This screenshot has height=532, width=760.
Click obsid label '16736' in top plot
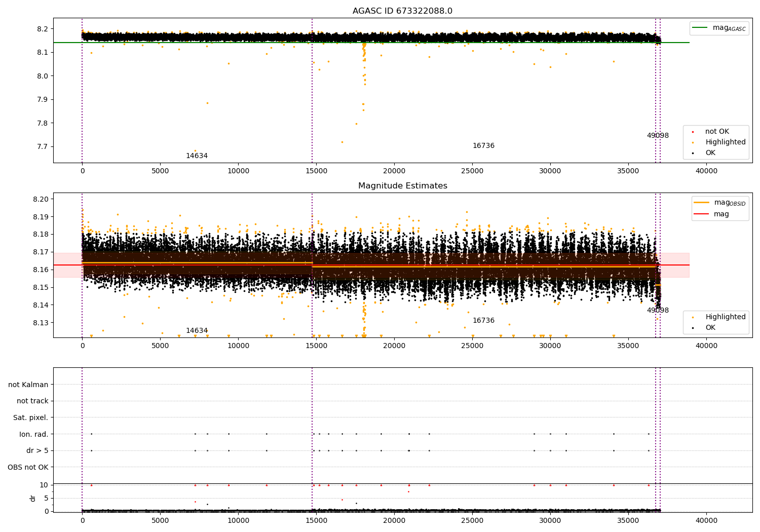click(483, 146)
